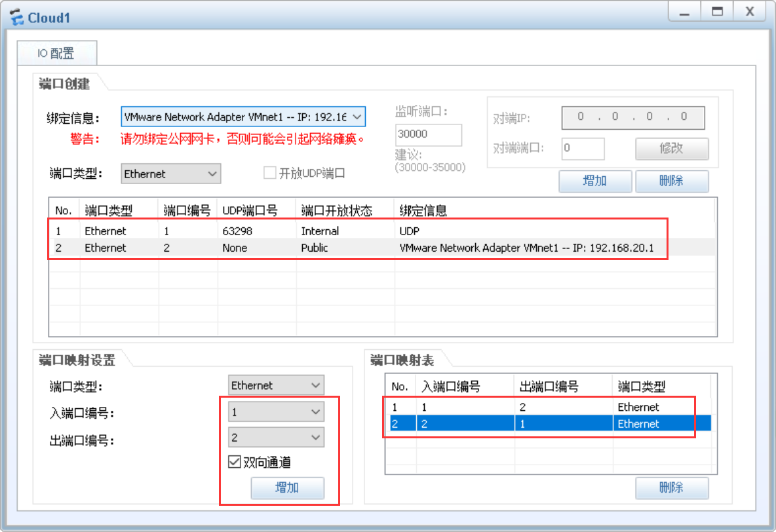This screenshot has height=532, width=776.
Task: Select mapping row 1 from port 1 to 2
Action: [x=551, y=407]
